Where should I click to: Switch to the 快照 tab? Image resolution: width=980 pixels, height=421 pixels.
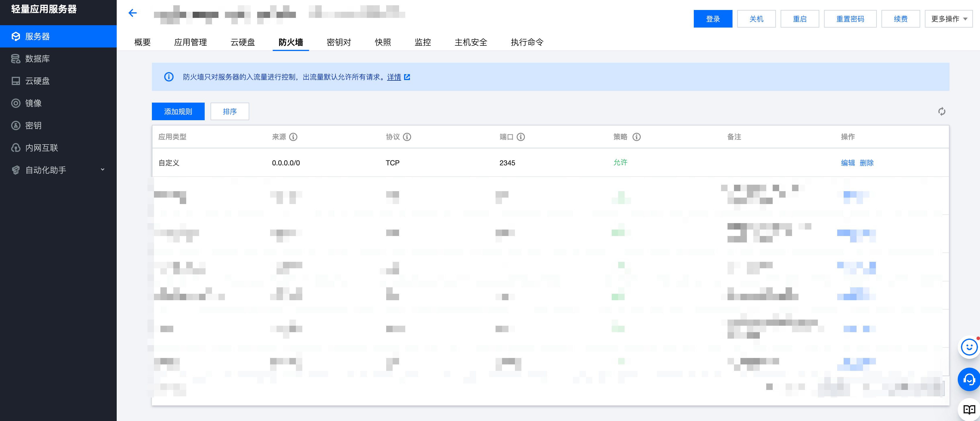tap(383, 42)
